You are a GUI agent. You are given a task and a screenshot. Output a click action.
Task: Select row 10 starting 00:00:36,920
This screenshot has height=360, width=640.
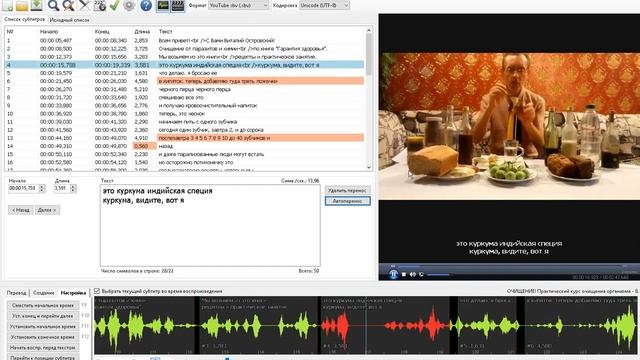click(x=184, y=114)
